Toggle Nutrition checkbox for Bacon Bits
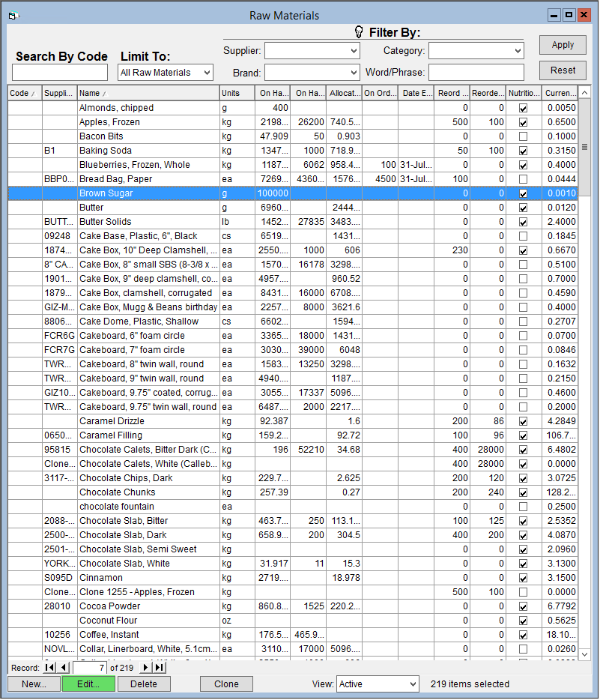This screenshot has height=700, width=600. [524, 136]
